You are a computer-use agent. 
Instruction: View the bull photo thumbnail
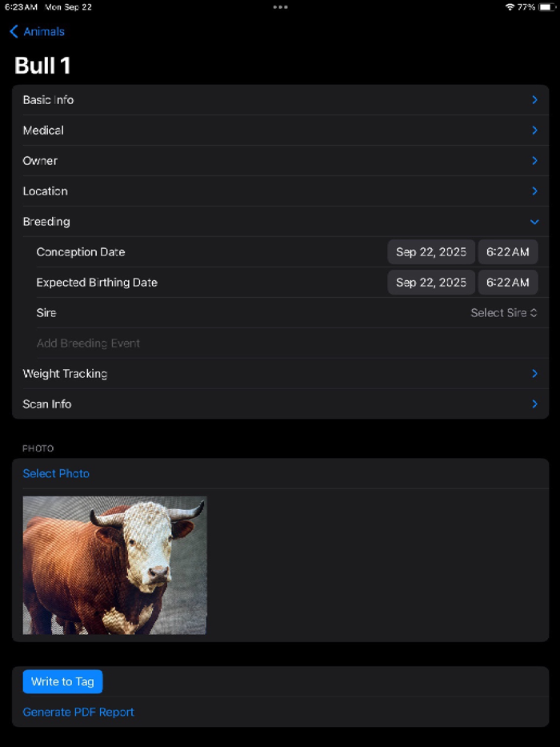coord(114,564)
